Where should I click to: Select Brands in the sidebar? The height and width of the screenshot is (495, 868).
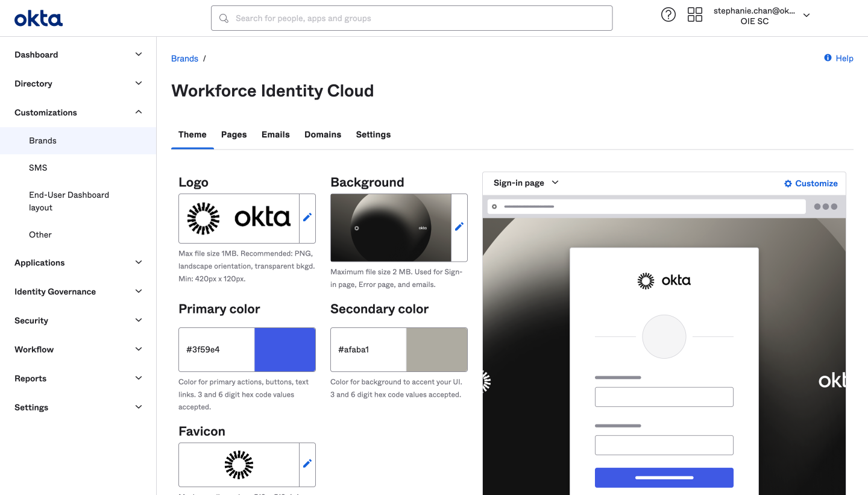pyautogui.click(x=78, y=140)
